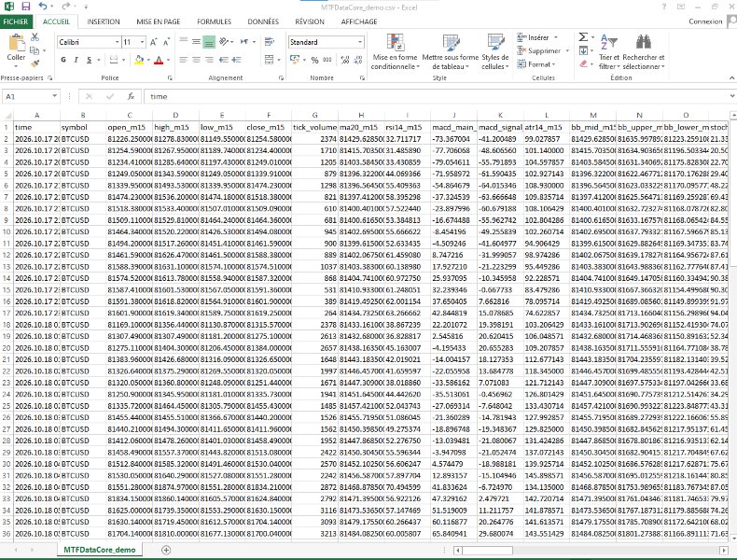The image size is (737, 560).
Task: Open the Calibri font name dropdown
Action: click(x=117, y=42)
